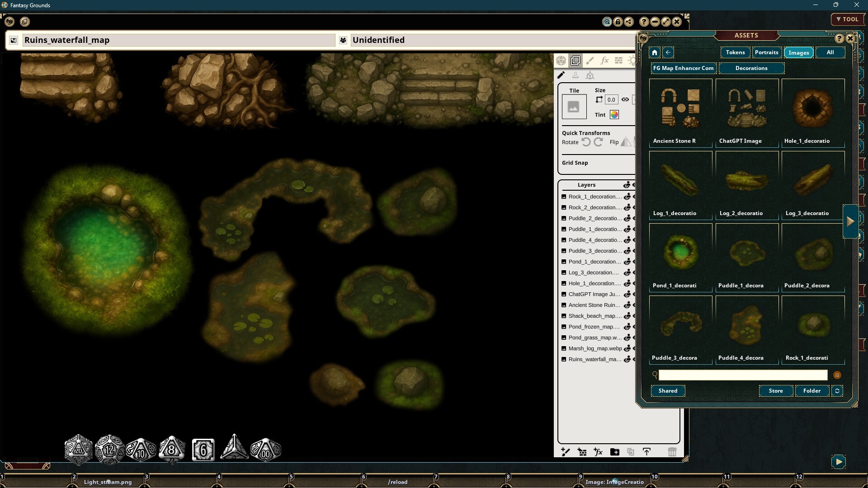
Task: Select the Paintbrush drawing tool
Action: 590,60
